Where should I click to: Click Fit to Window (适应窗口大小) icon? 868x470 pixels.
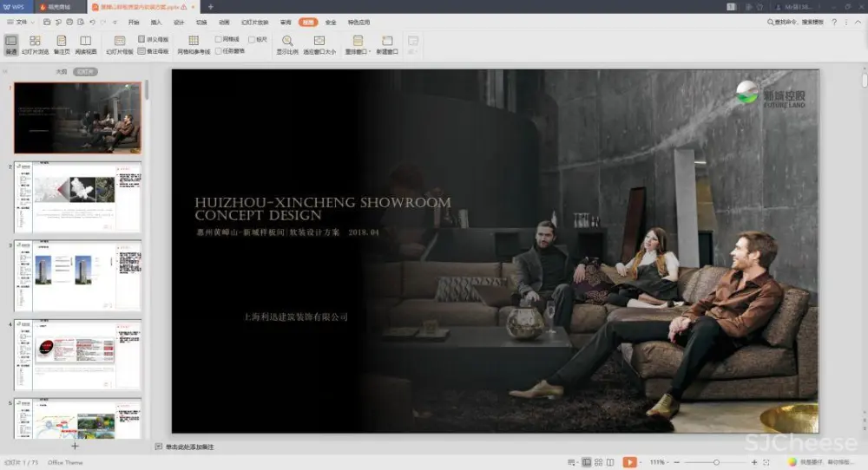pyautogui.click(x=319, y=43)
